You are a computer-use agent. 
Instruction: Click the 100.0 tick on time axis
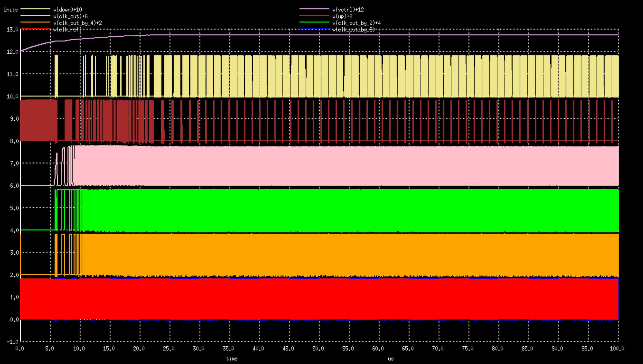617,349
